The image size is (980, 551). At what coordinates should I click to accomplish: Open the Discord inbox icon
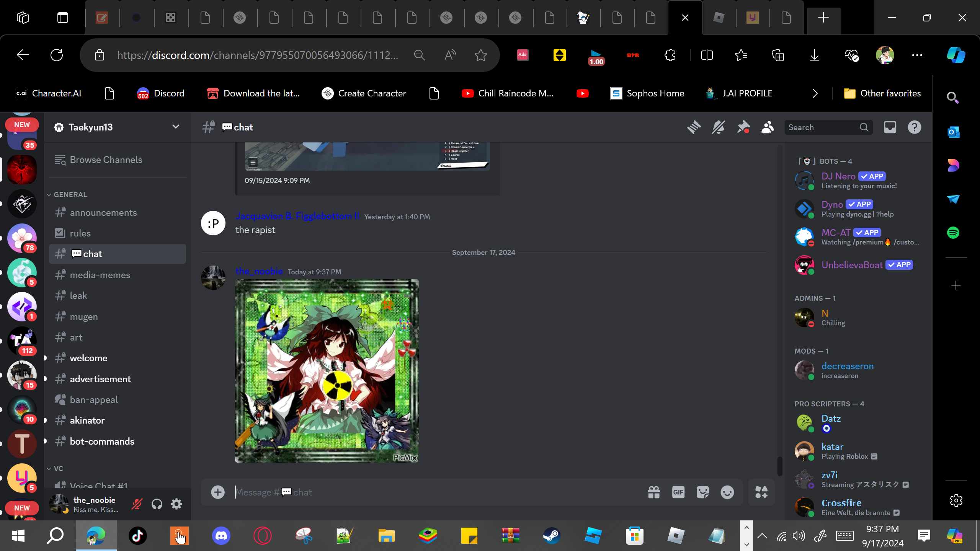(x=890, y=127)
